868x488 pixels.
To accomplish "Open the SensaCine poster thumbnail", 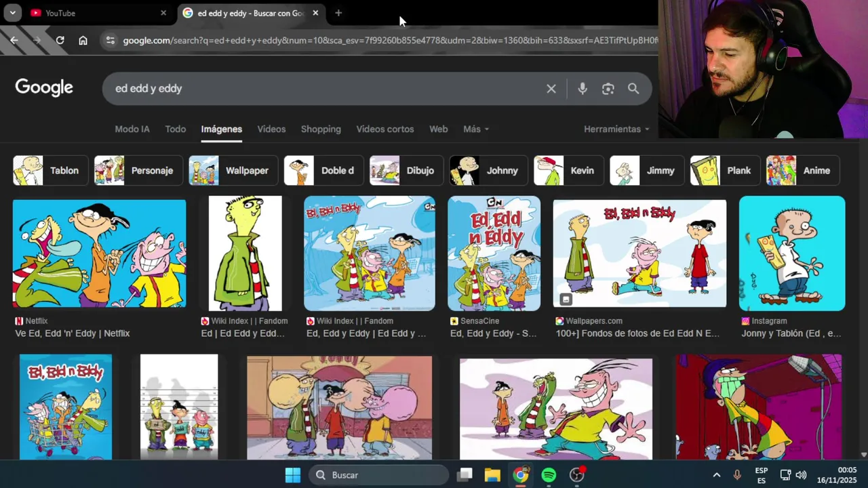I will pos(494,253).
